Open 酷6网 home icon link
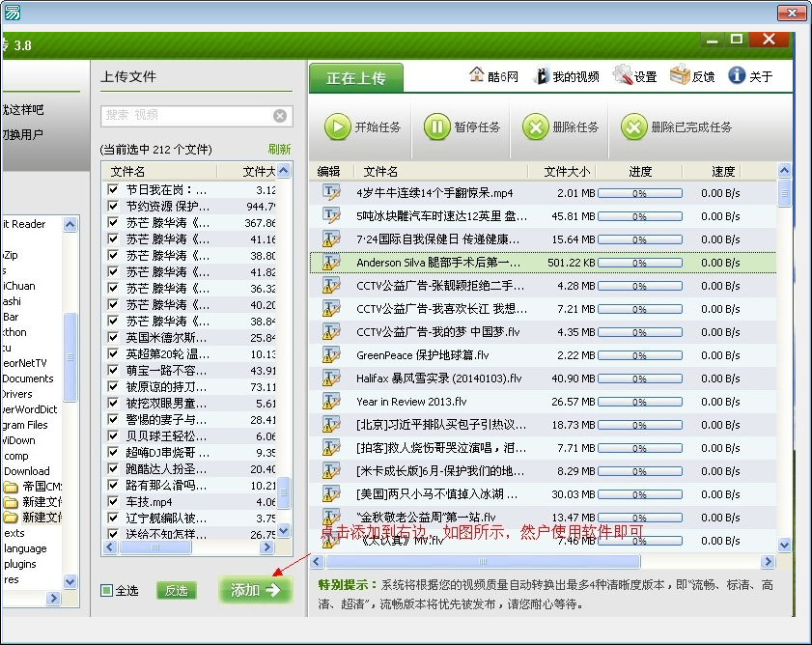 click(x=477, y=75)
